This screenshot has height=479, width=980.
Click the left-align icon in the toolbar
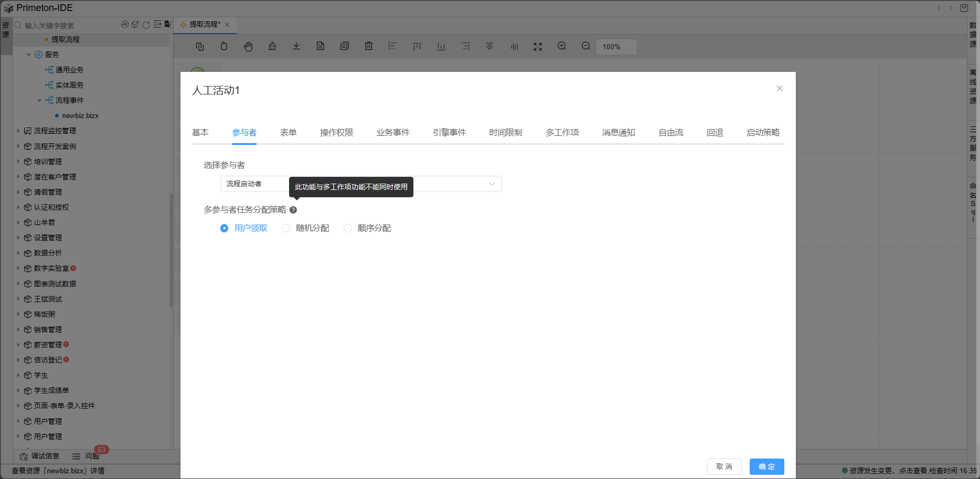[x=392, y=46]
